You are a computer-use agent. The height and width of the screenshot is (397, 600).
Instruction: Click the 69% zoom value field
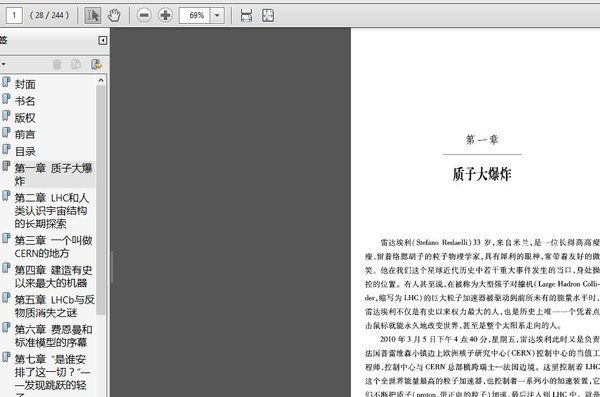click(194, 15)
